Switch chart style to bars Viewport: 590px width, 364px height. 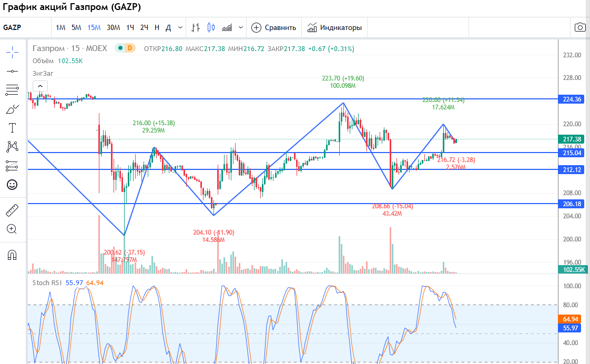195,27
